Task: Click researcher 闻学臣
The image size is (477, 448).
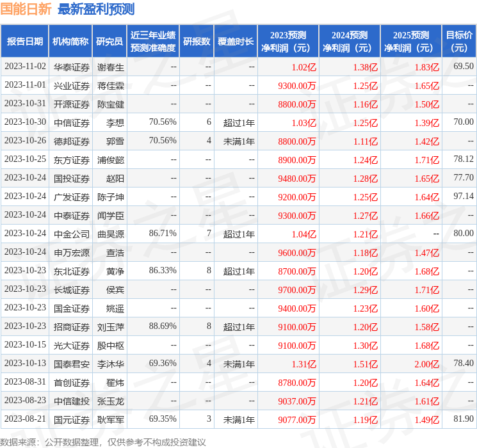Action: coord(111,216)
